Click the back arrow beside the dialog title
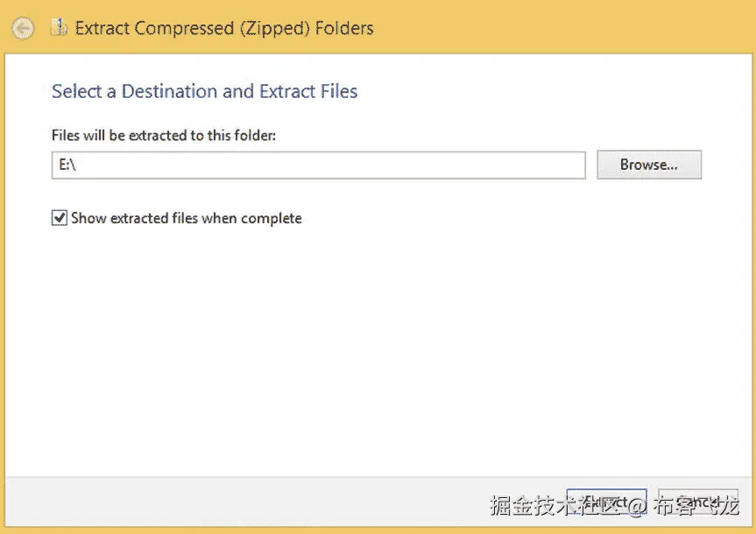Viewport: 756px width, 534px height. point(22,27)
